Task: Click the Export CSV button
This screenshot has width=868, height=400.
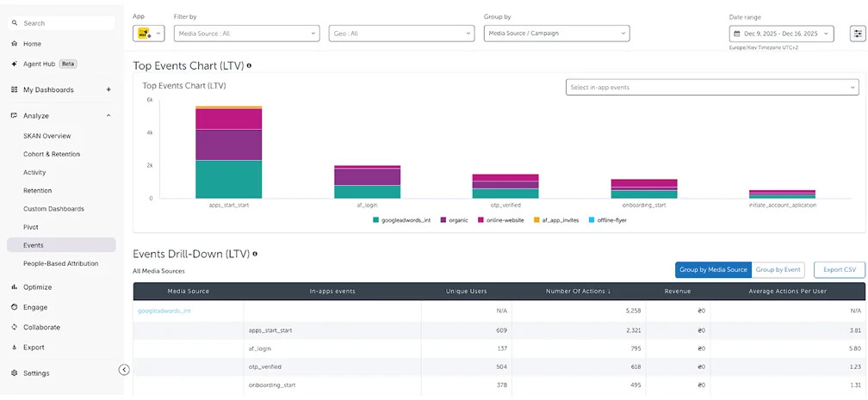Action: click(x=839, y=270)
